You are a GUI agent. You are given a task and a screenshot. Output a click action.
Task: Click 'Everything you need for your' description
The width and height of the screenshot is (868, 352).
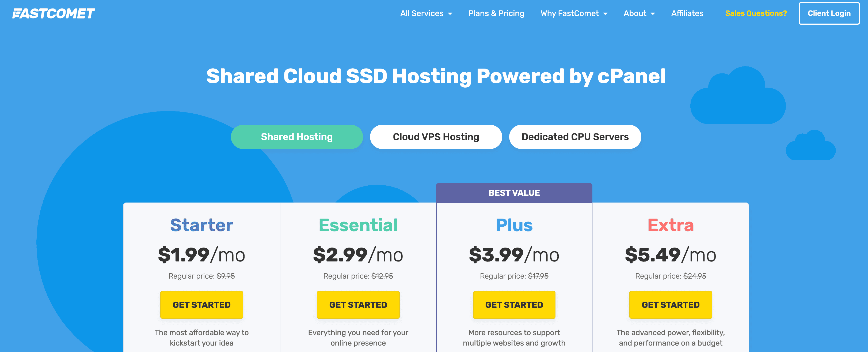tap(358, 338)
